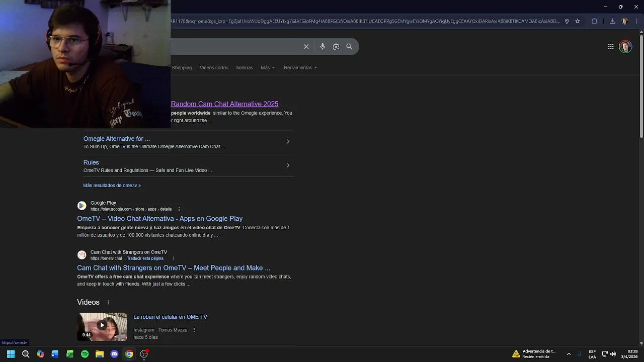Expand the Más search filter dropdown

(268, 68)
